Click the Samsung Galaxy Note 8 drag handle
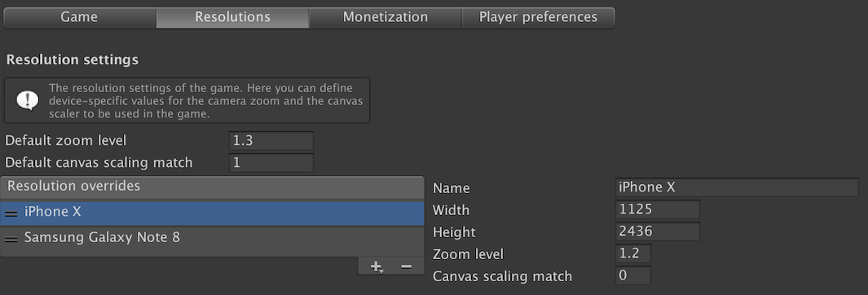Screen dimensions: 868x295 click(x=11, y=239)
